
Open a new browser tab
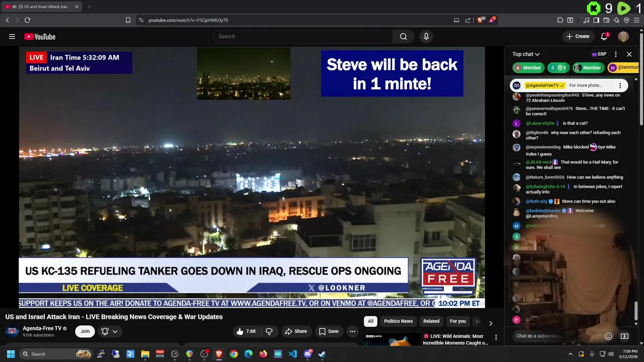point(89,7)
